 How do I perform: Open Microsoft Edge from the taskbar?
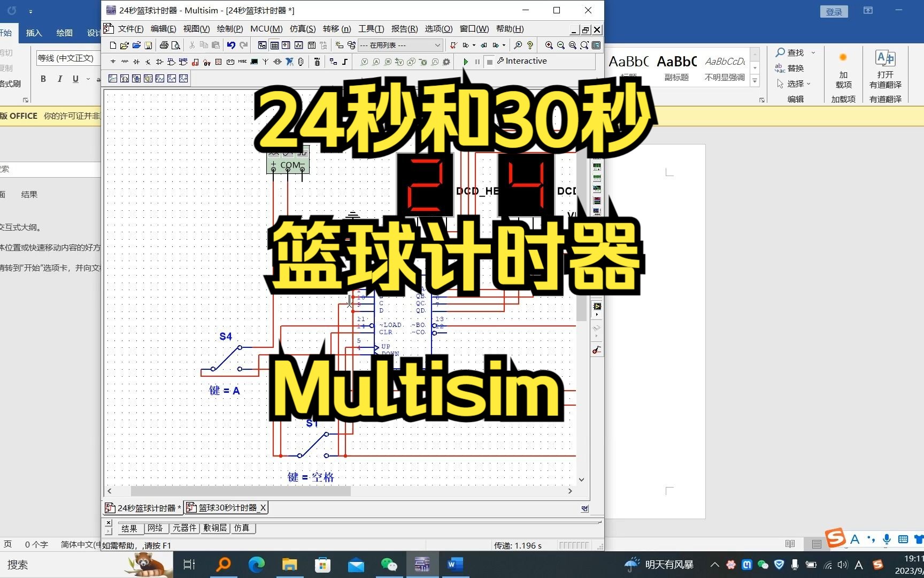257,565
